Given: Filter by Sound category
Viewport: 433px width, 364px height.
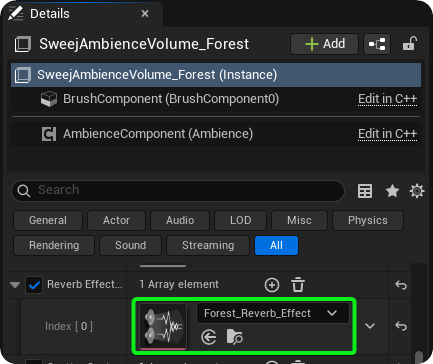Looking at the screenshot, I should click(130, 245).
